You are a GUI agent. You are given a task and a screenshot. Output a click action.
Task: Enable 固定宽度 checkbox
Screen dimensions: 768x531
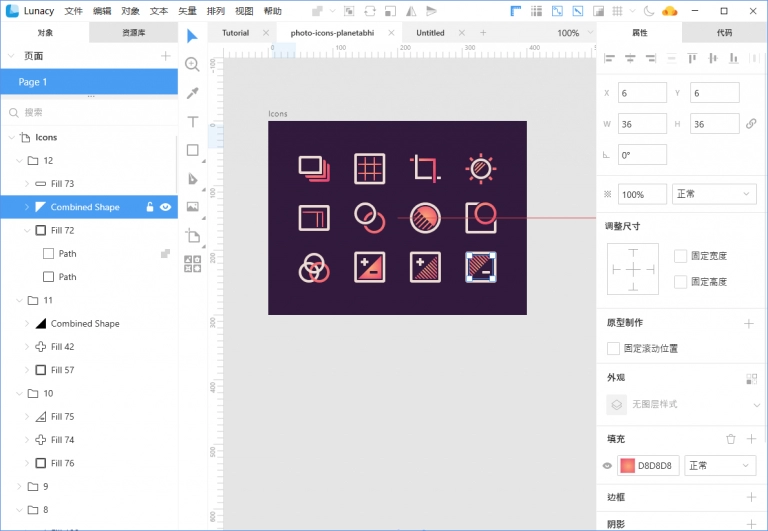[680, 256]
